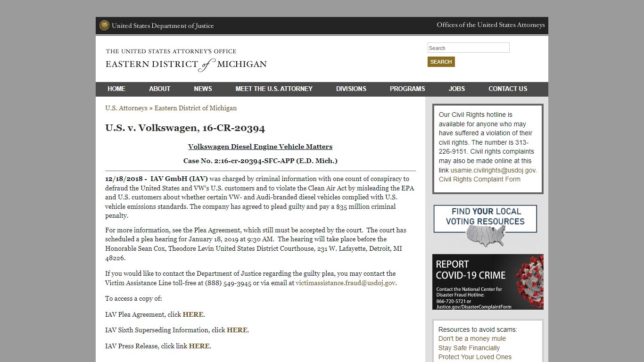
Task: Click the Department of Justice seal icon
Action: (104, 25)
